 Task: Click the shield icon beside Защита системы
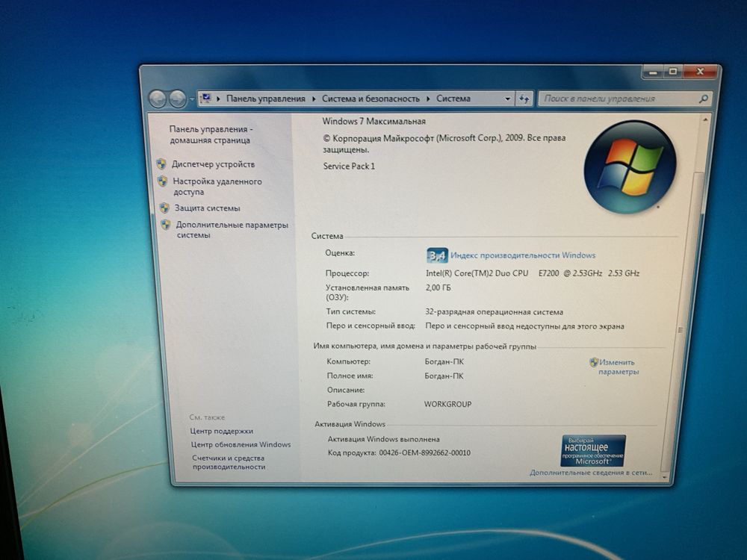(x=164, y=208)
